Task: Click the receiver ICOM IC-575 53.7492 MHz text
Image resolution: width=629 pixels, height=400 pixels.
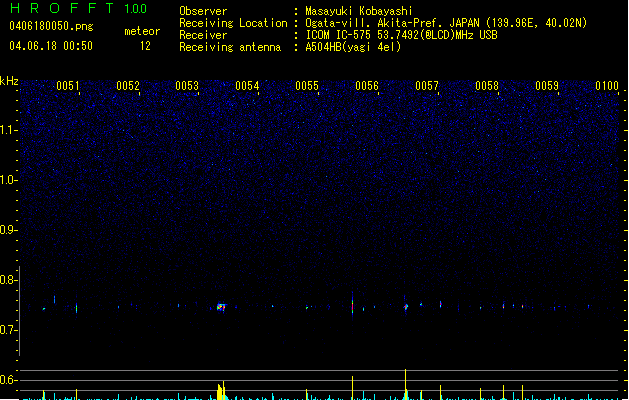Action: [x=402, y=35]
